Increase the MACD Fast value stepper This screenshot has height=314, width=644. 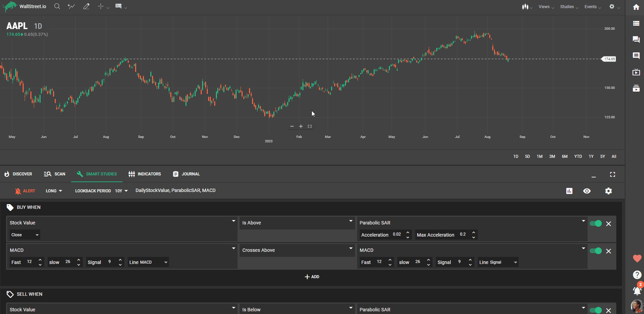(x=40, y=260)
